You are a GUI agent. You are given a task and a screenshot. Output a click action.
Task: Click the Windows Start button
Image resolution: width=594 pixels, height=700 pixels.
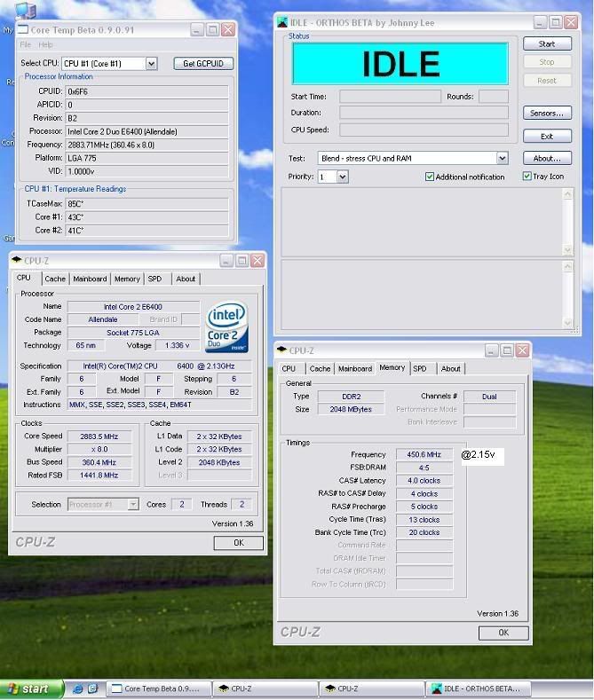[30, 688]
